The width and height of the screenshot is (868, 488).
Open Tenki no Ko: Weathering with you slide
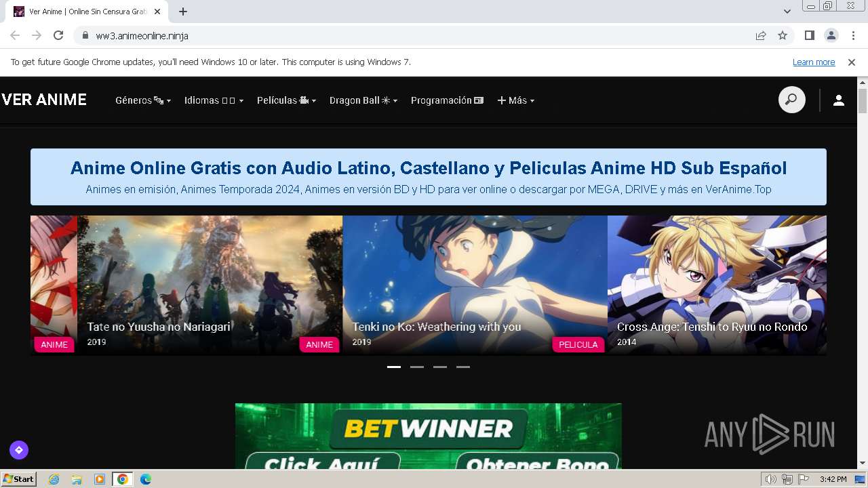[x=475, y=285]
